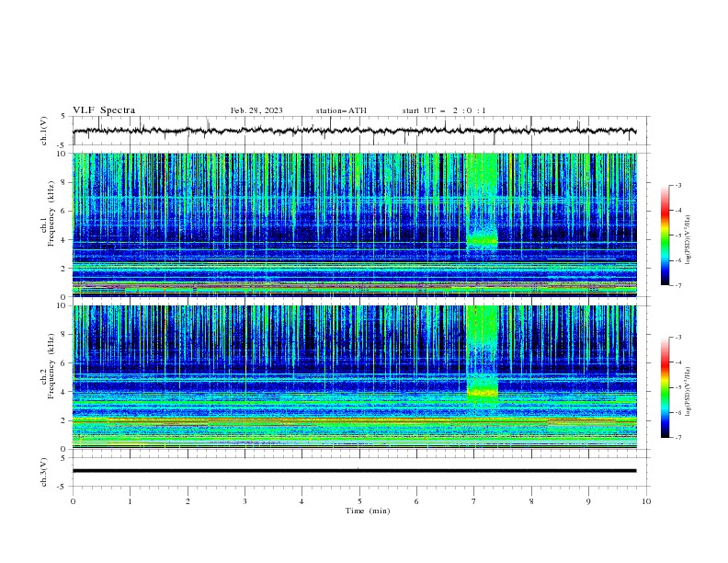Select the ch.1 colorbar "log(PSD)(V²/Hz)" label
Image resolution: width=728 pixels, height=563 pixels.
[688, 240]
